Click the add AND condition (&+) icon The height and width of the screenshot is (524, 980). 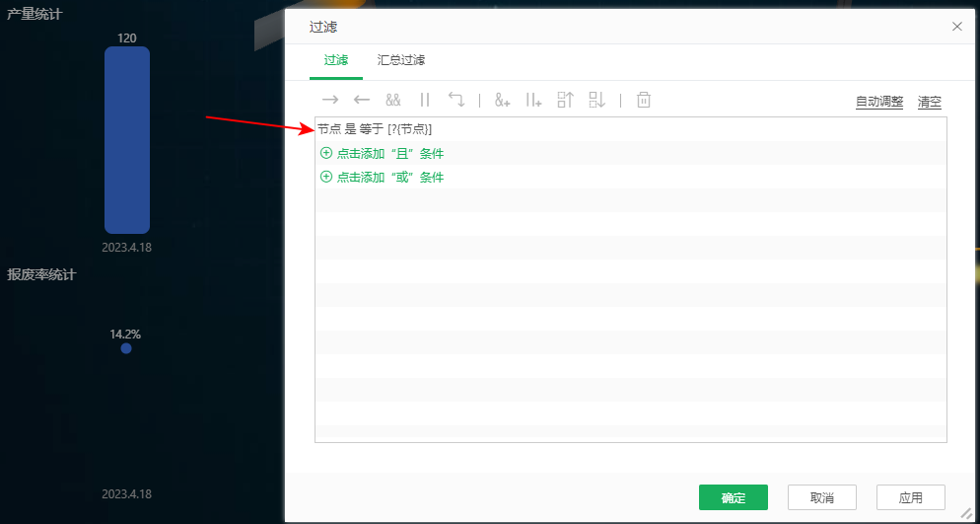pyautogui.click(x=503, y=100)
